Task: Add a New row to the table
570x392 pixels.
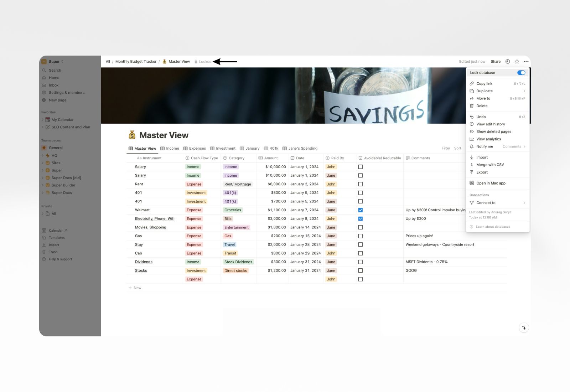Action: [x=135, y=288]
